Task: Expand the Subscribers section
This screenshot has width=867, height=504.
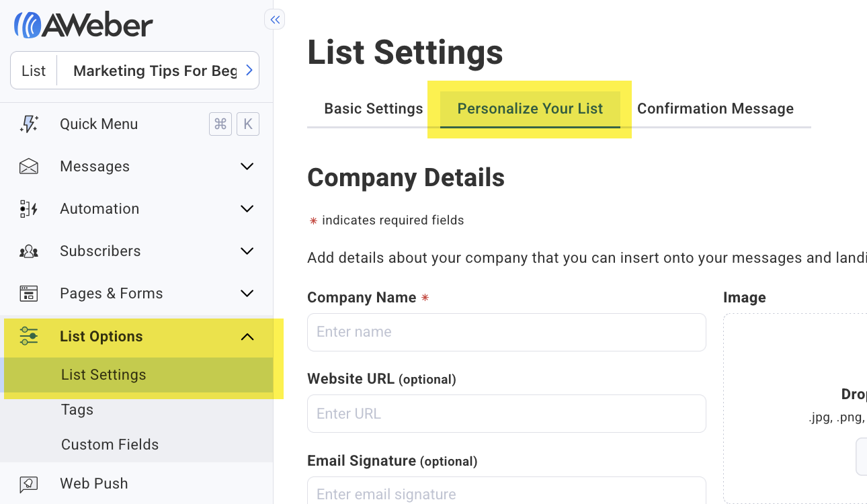Action: 247,251
